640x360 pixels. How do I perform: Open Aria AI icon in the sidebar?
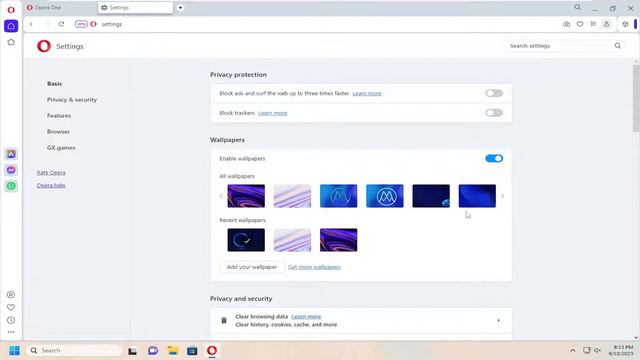(11, 154)
